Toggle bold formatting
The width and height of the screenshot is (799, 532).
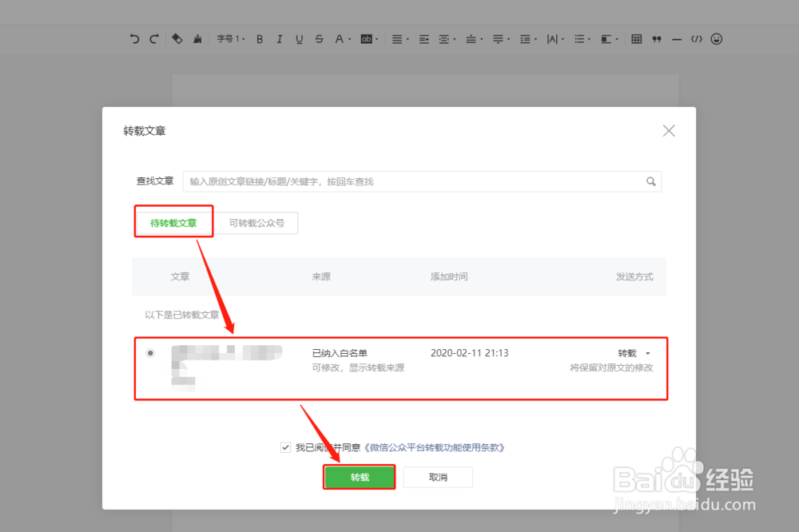pyautogui.click(x=260, y=39)
